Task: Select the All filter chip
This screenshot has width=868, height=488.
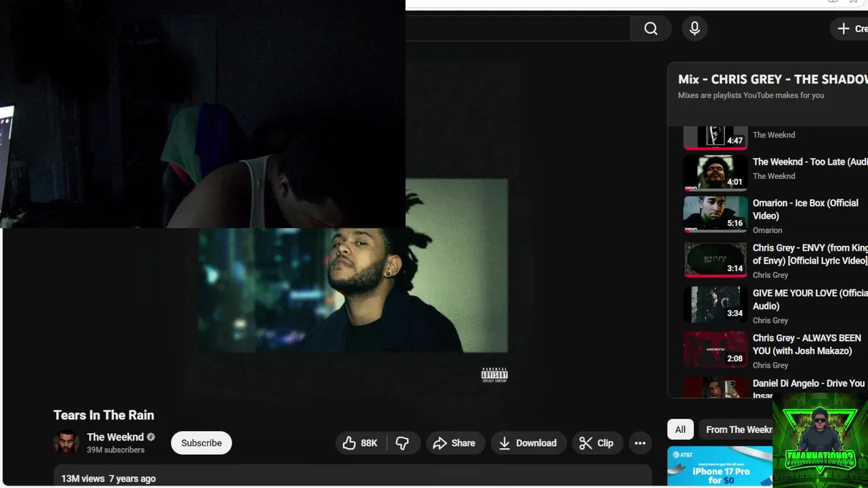Action: tap(680, 430)
